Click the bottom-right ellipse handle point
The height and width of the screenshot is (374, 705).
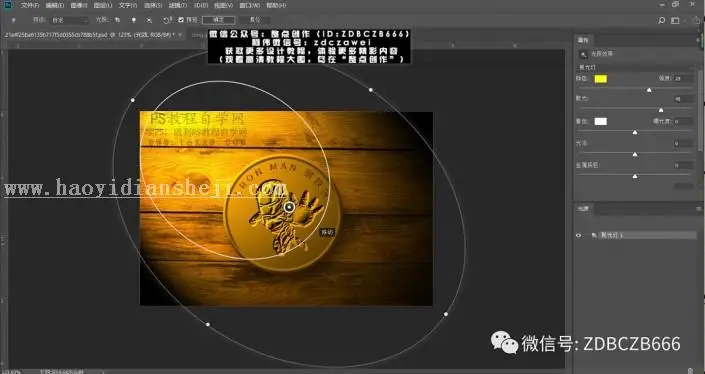coord(446,314)
